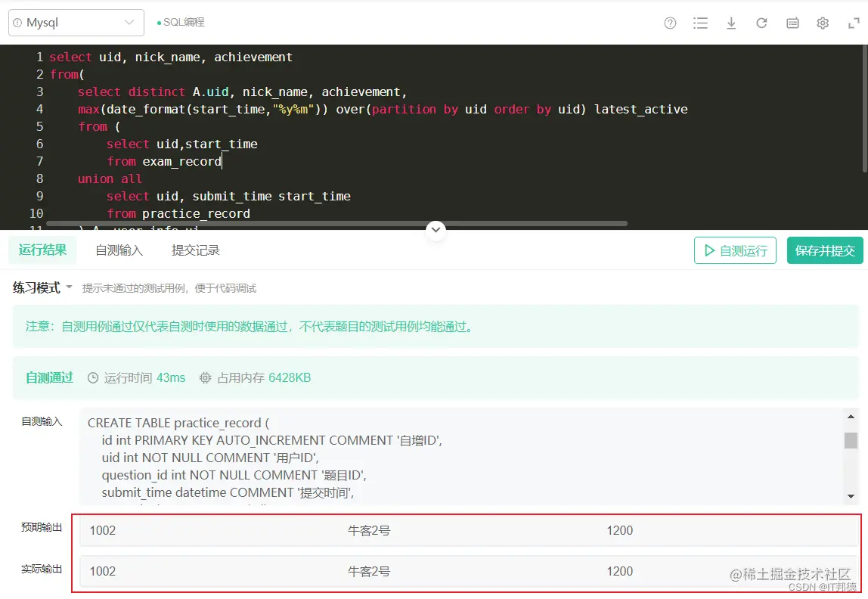This screenshot has height=599, width=868.
Task: Click the 'latest_active' alias on line 4
Action: [x=641, y=110]
